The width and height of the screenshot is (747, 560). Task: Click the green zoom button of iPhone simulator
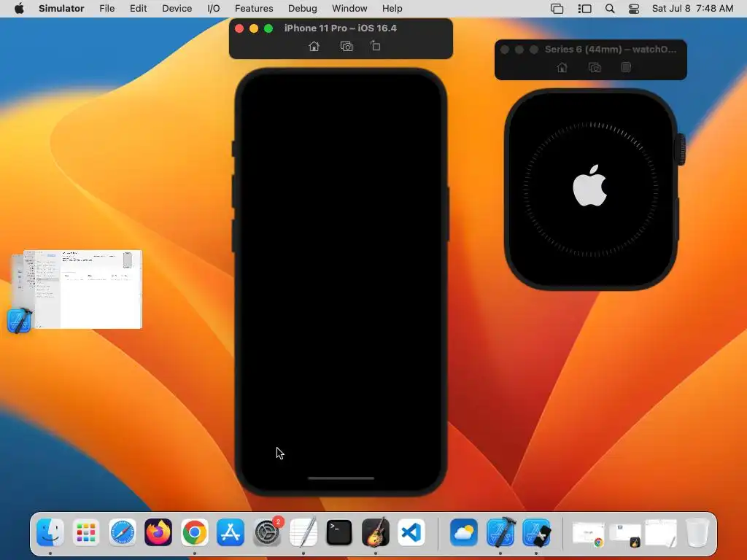coord(268,28)
